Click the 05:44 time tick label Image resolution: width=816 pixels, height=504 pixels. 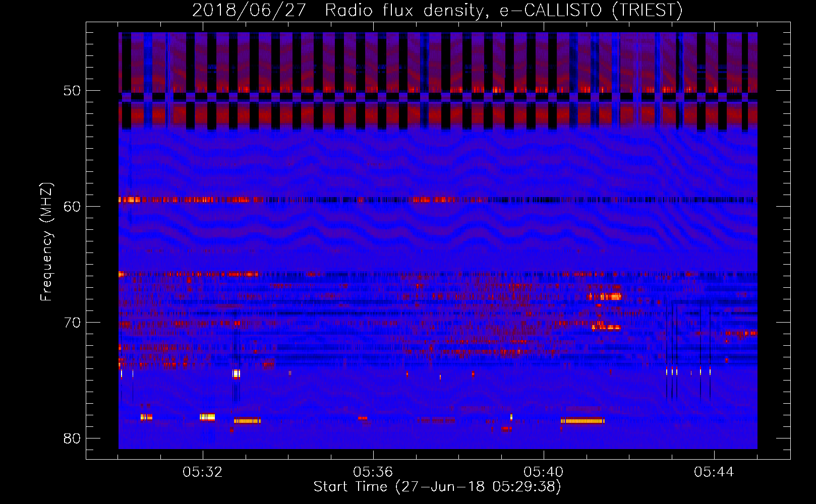pos(714,472)
